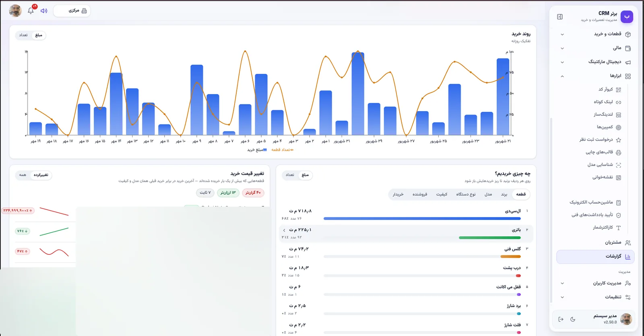Click the speaker announcement icon
The width and height of the screenshot is (644, 336).
[44, 11]
